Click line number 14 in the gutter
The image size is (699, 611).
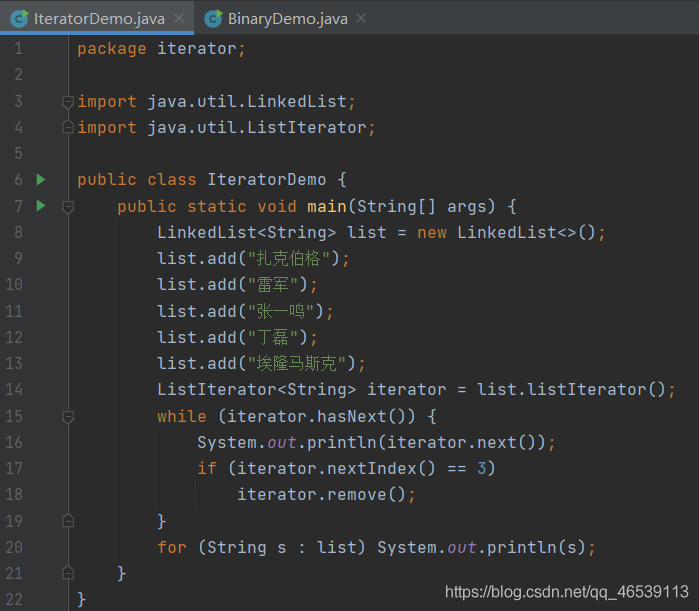(14, 390)
